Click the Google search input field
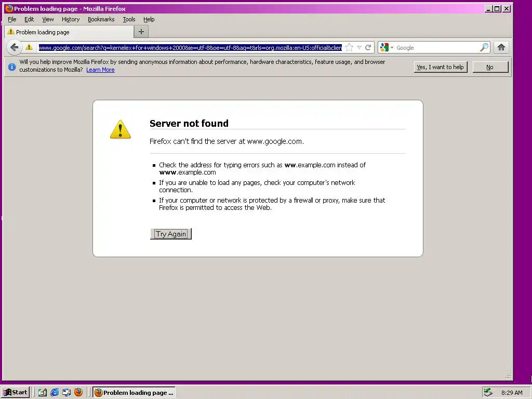532x399 pixels. 437,47
